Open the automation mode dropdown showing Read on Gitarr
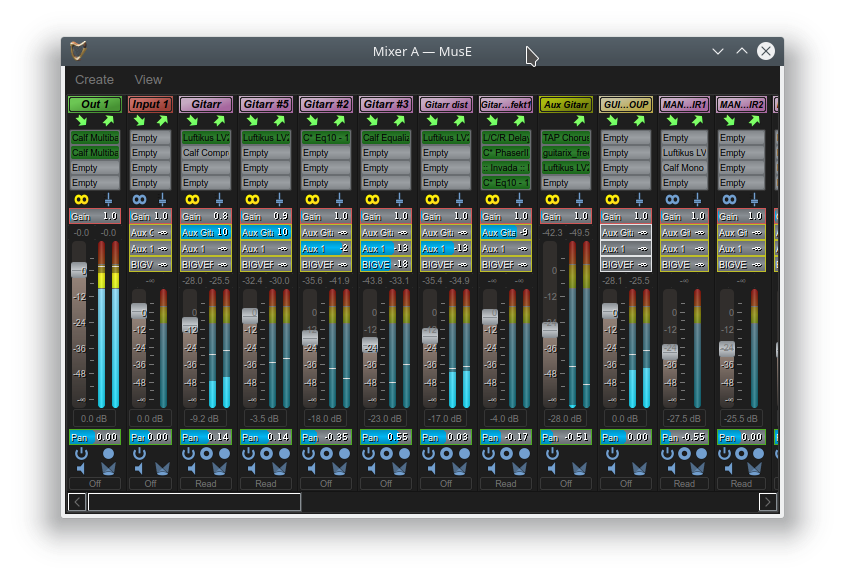 pos(206,484)
